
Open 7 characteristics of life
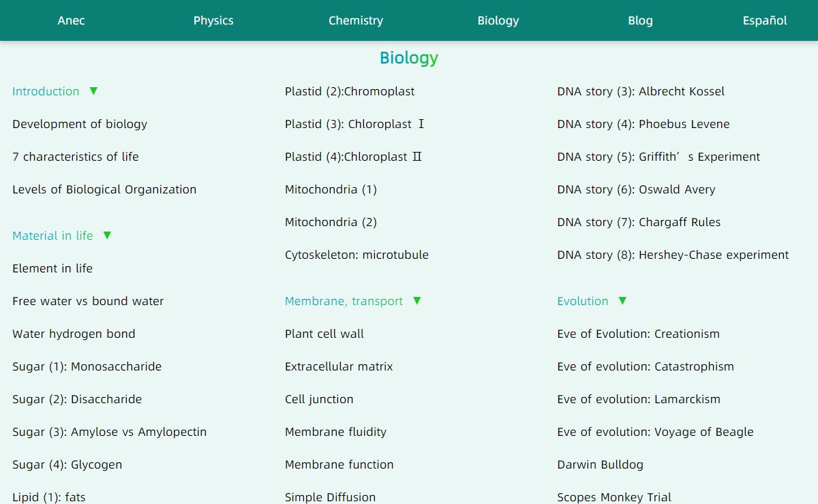click(76, 157)
